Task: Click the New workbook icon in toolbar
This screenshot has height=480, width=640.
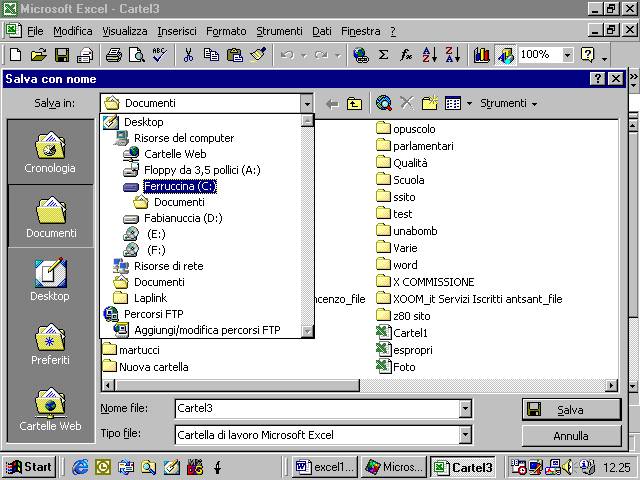Action: pos(16,54)
